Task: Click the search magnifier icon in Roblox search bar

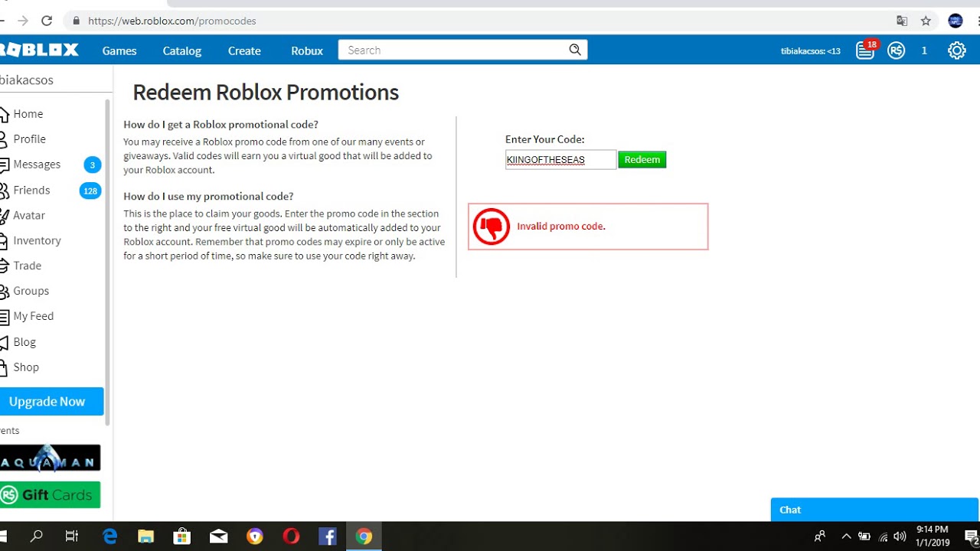Action: 575,50
